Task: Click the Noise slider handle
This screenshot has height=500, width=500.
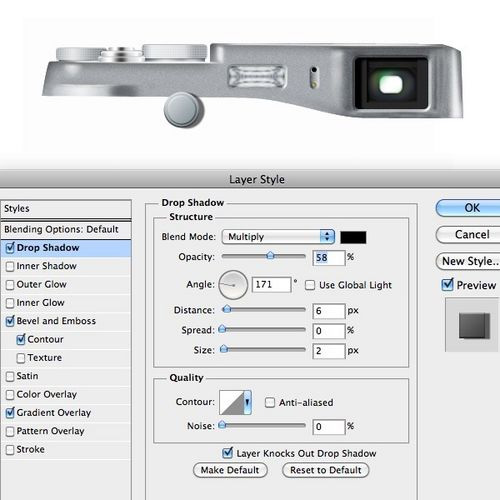Action: tap(222, 425)
